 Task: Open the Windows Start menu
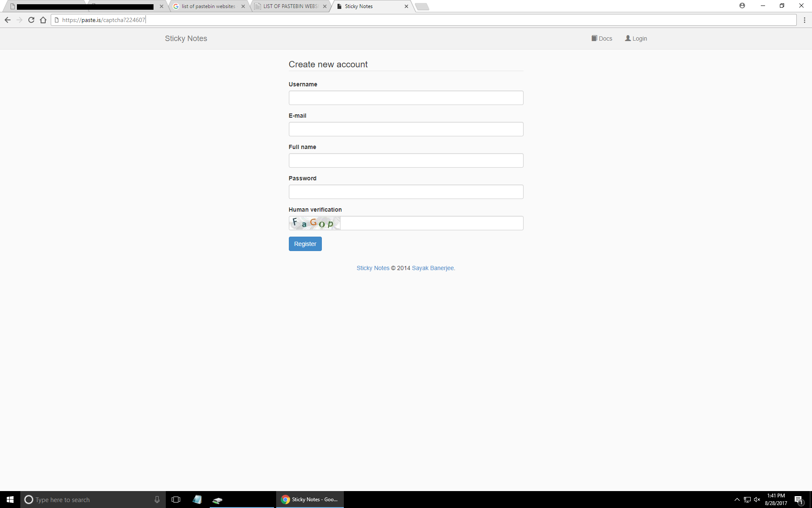(10, 500)
